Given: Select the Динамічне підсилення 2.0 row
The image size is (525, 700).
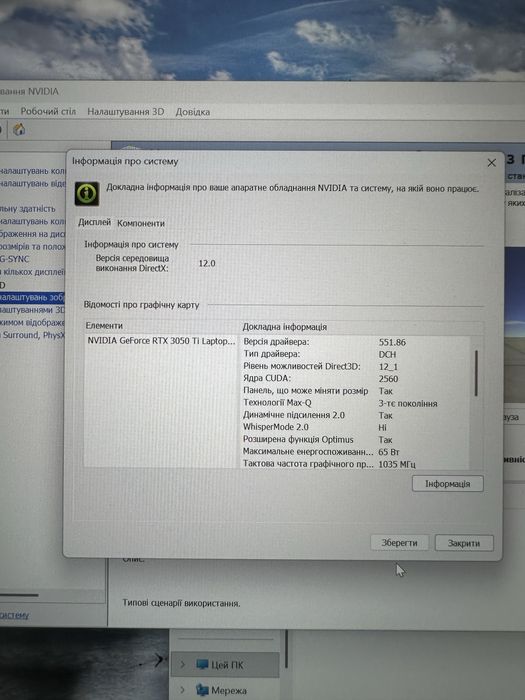Looking at the screenshot, I should click(x=355, y=415).
